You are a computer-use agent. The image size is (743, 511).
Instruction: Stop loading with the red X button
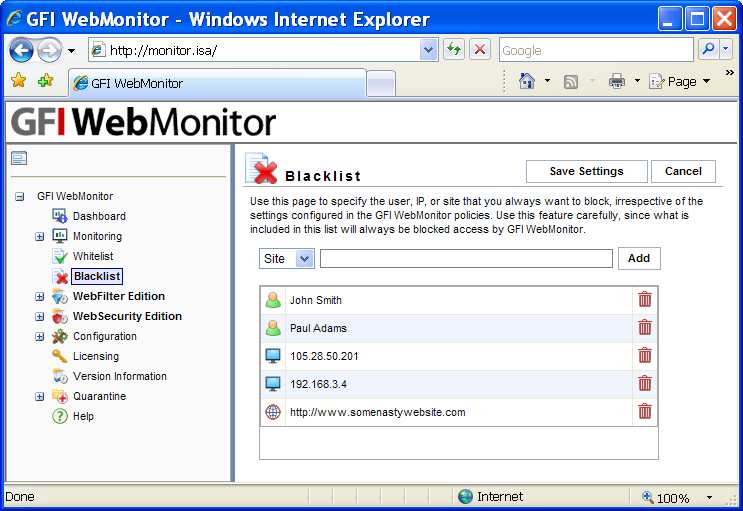coord(480,49)
